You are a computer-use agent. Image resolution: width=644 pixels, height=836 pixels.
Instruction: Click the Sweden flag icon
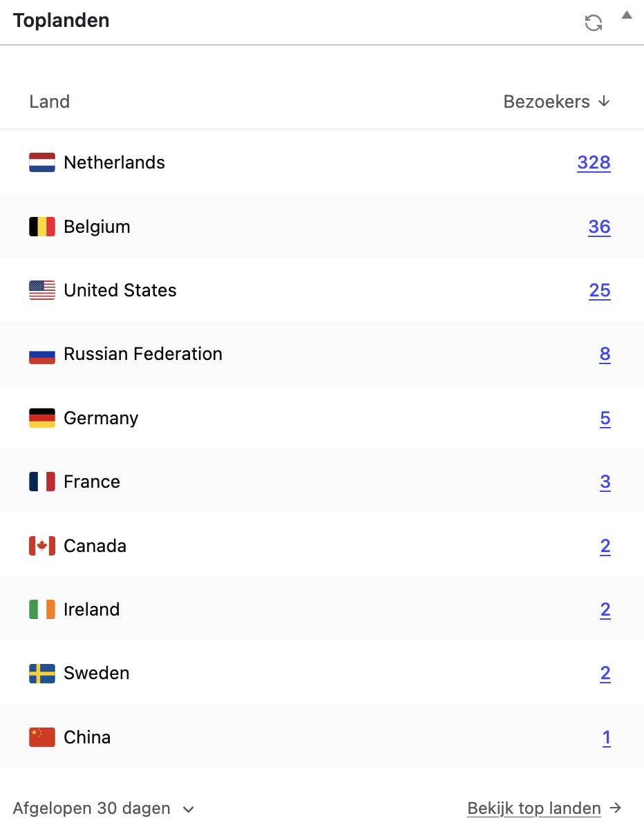point(42,674)
